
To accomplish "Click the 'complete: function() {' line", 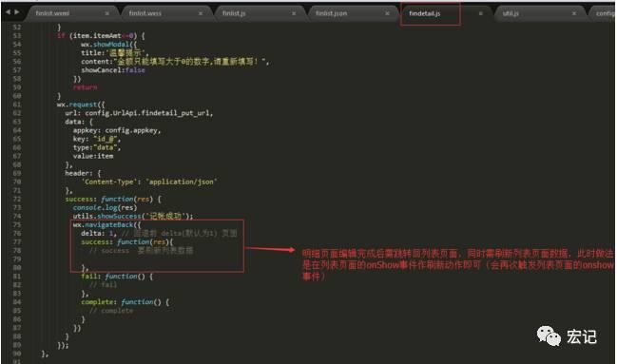I will pyautogui.click(x=125, y=302).
